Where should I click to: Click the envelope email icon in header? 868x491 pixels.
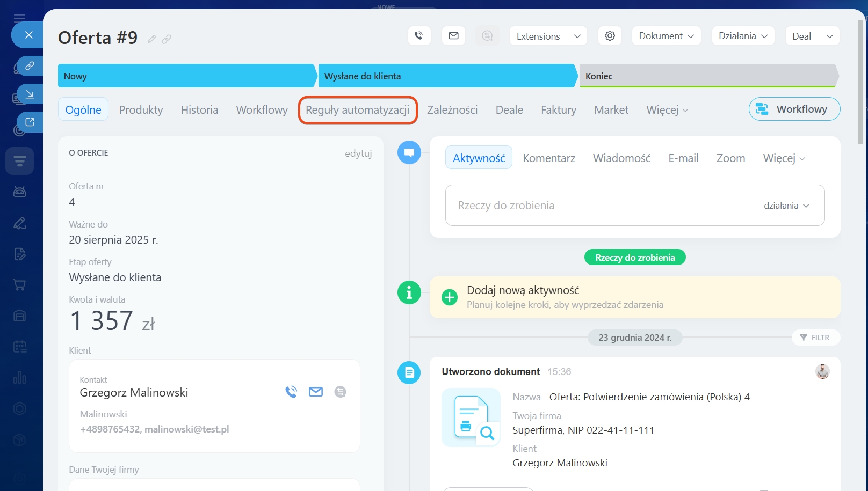453,36
